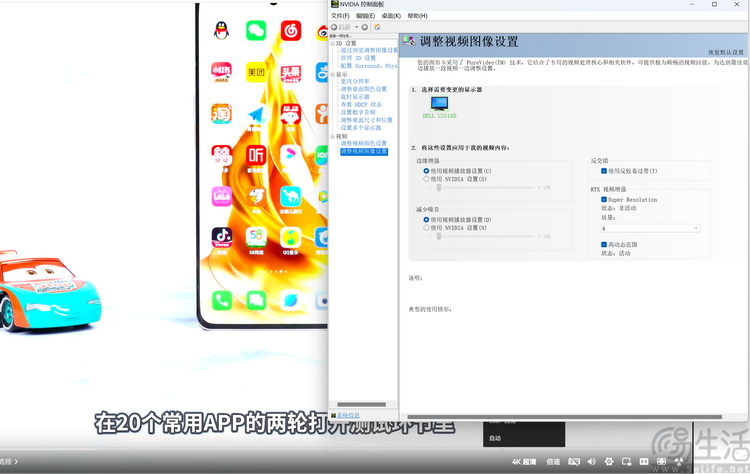The image size is (750, 474).
Task: Click red 头条 app icon on phone
Action: tap(291, 73)
